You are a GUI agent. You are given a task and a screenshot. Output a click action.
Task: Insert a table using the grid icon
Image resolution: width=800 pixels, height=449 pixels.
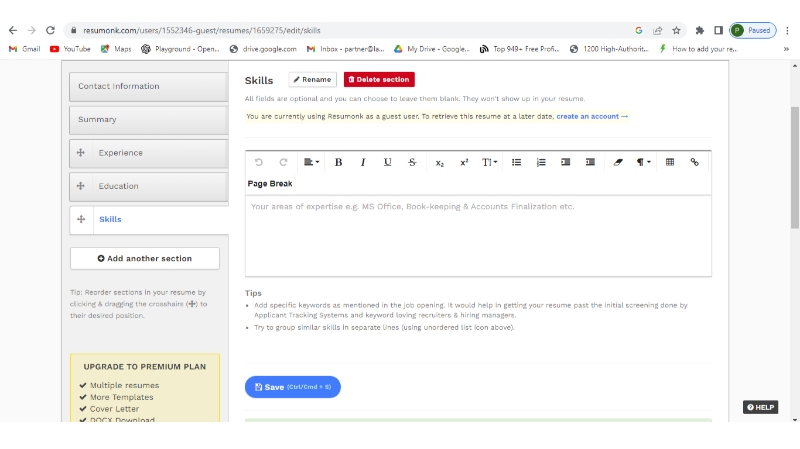tap(670, 162)
